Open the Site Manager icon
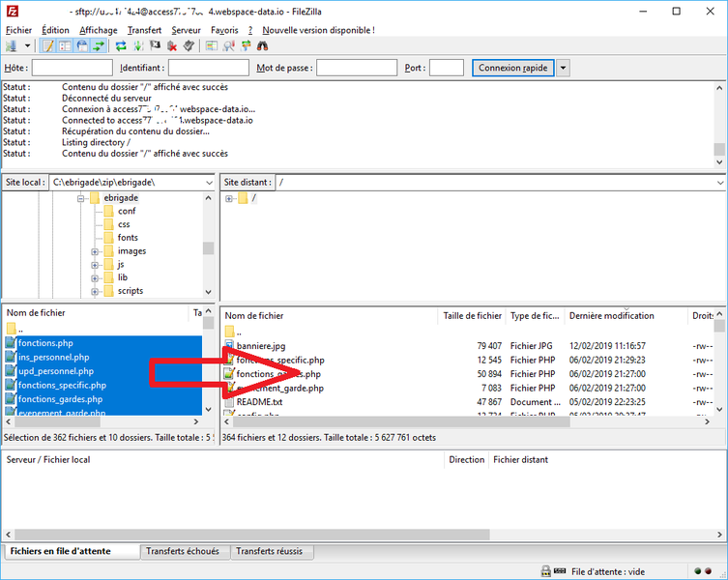This screenshot has width=728, height=580. pos(12,46)
